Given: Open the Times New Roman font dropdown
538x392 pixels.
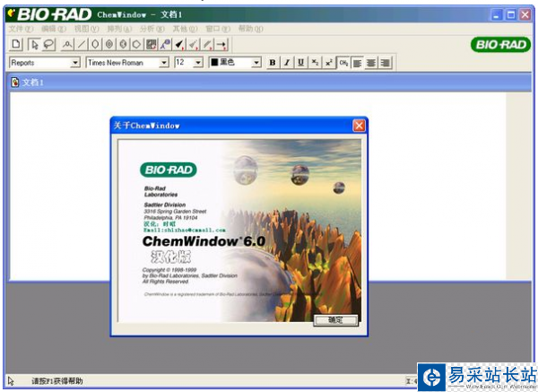Looking at the screenshot, I should (x=164, y=63).
